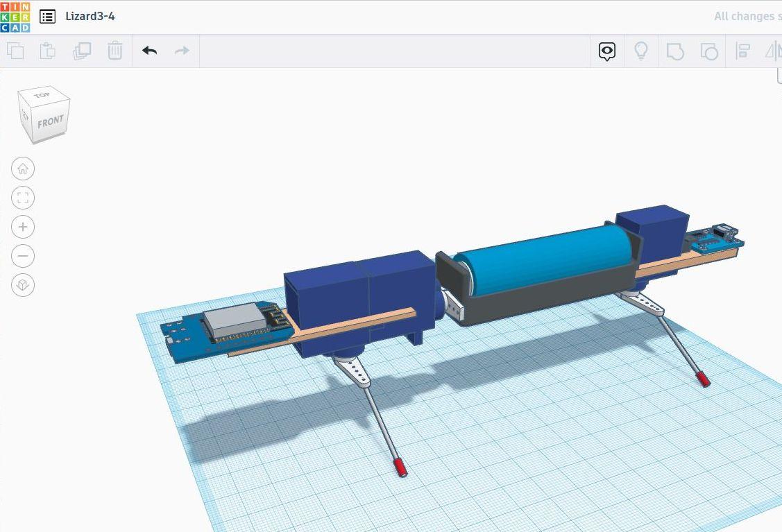Delete the selection using the trash icon
The height and width of the screenshot is (532, 782).
pyautogui.click(x=114, y=51)
